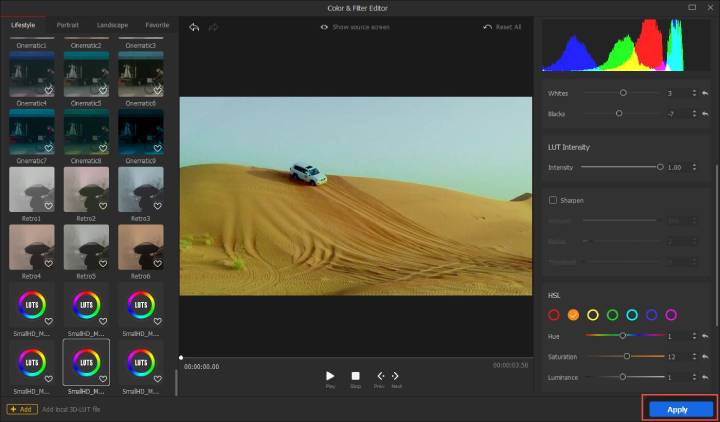Reset the Saturation value with its arrow

tap(705, 356)
